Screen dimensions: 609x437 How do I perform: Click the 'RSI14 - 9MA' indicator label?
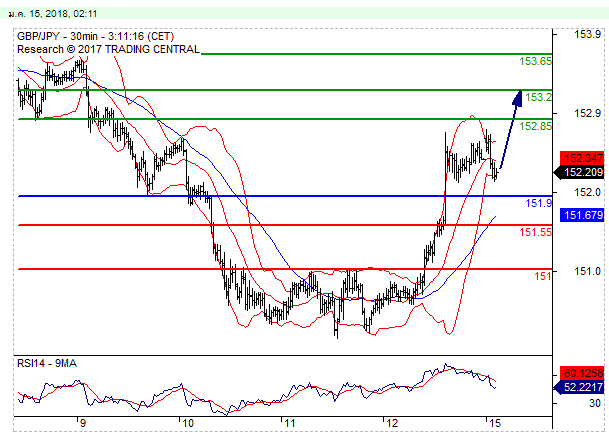[47, 364]
